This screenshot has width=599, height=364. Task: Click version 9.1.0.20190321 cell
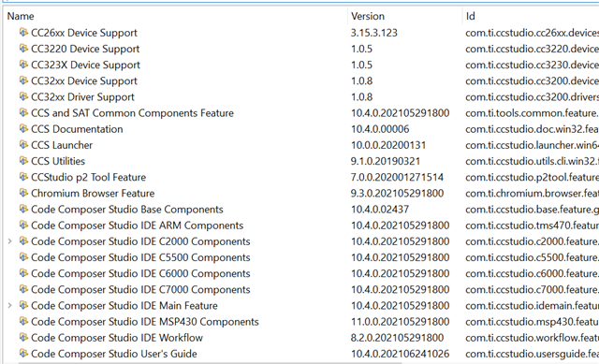click(385, 161)
